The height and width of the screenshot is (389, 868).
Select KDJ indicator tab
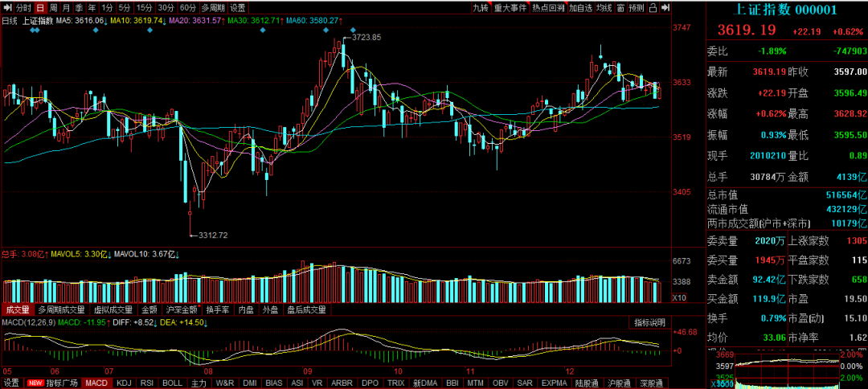[125, 383]
